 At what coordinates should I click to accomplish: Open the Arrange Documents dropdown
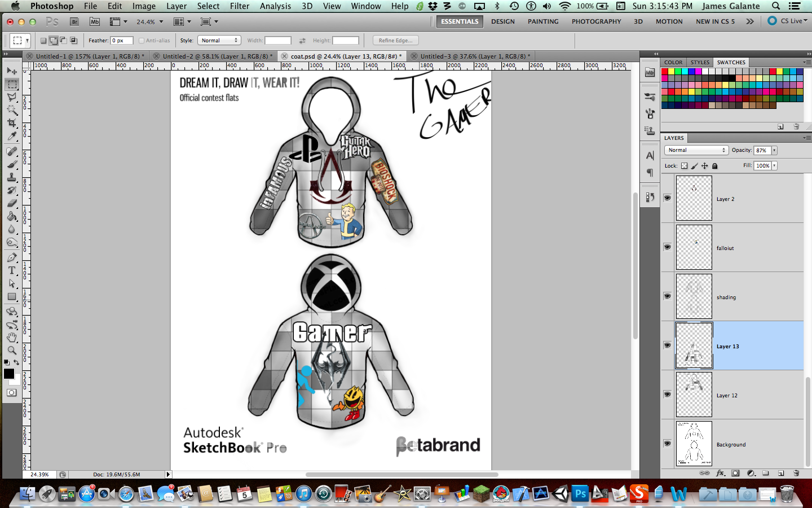(182, 21)
